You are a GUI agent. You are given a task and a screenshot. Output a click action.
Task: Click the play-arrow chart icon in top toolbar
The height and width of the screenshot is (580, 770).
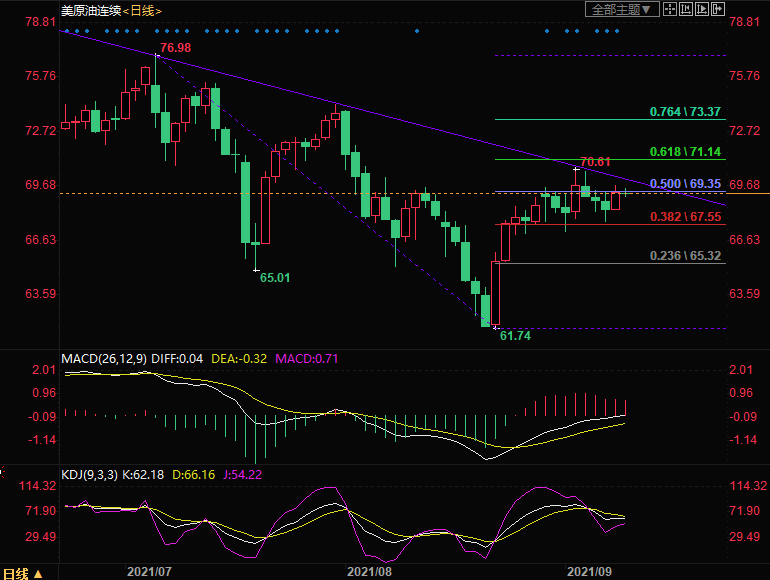700,9
